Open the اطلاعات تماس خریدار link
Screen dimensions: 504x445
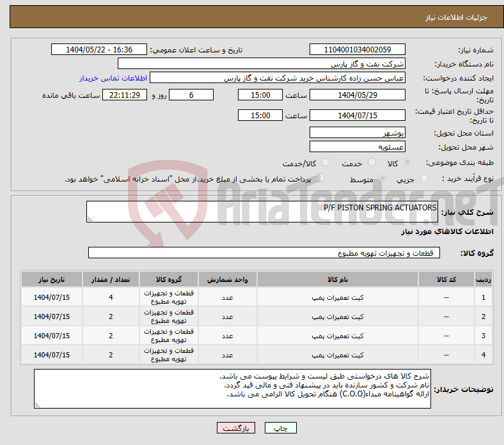pos(113,78)
